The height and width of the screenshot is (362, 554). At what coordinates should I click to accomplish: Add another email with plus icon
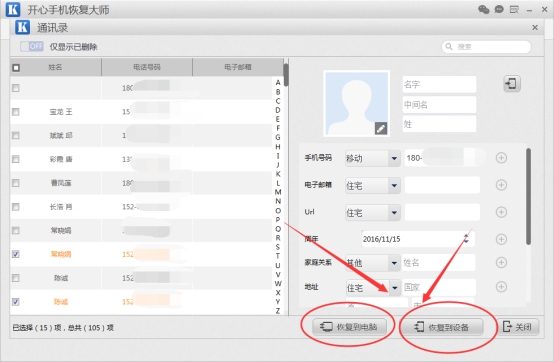(501, 185)
